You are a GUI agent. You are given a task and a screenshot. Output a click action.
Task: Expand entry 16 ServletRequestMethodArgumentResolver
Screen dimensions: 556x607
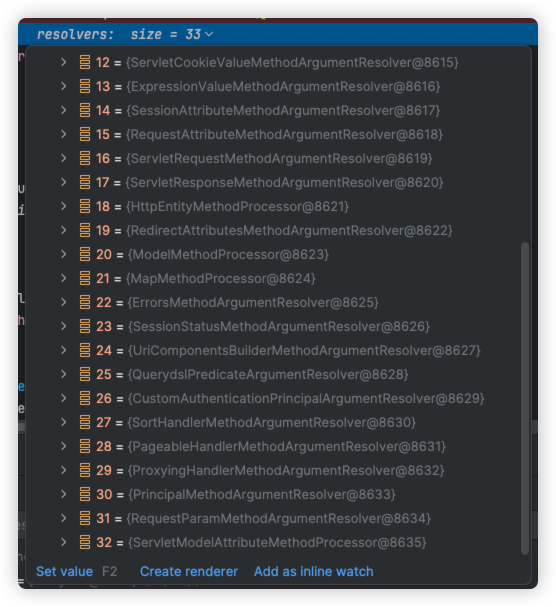coord(64,158)
